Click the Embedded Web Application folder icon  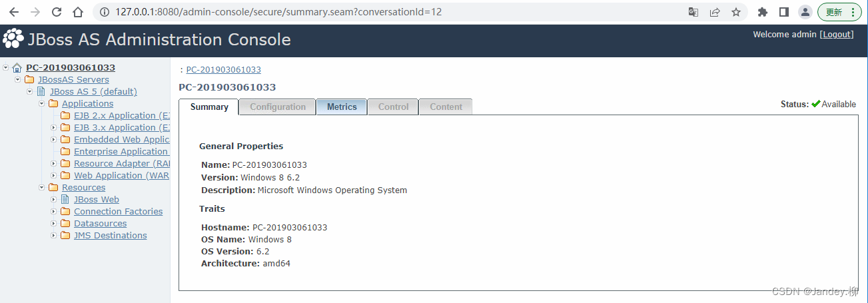(x=65, y=140)
